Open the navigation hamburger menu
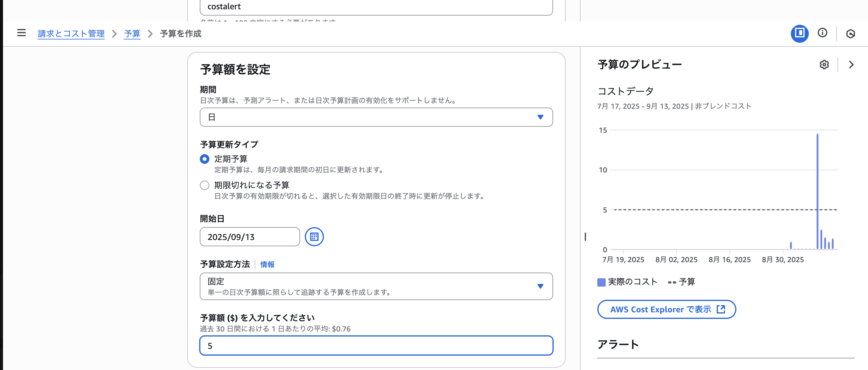Image resolution: width=868 pixels, height=370 pixels. (21, 33)
